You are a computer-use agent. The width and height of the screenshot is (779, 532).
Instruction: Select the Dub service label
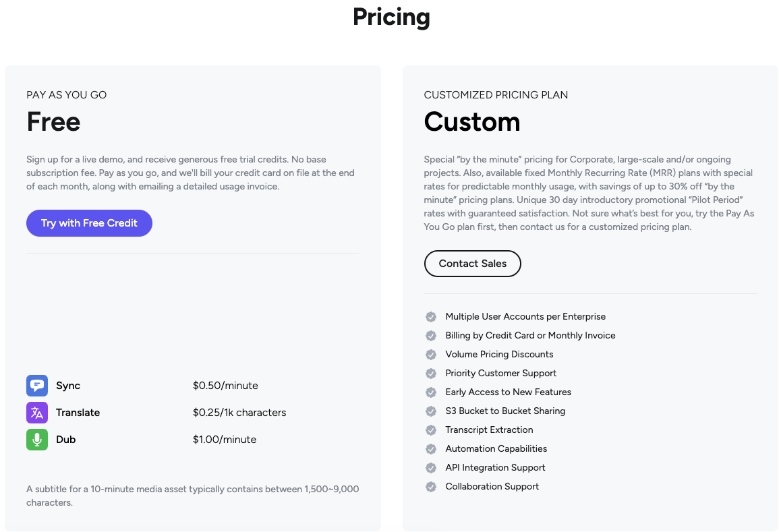point(66,440)
